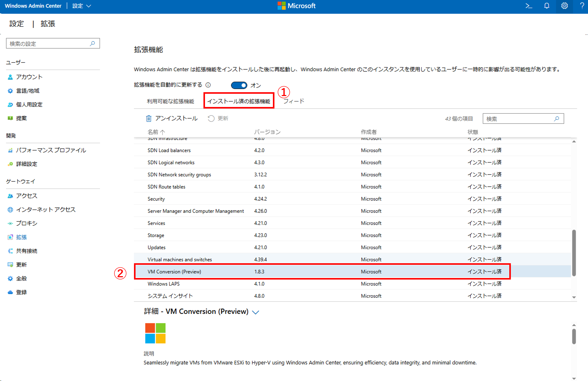The image size is (588, 381).
Task: Open パフォーマンス プロファイル in sidebar
Action: point(51,150)
